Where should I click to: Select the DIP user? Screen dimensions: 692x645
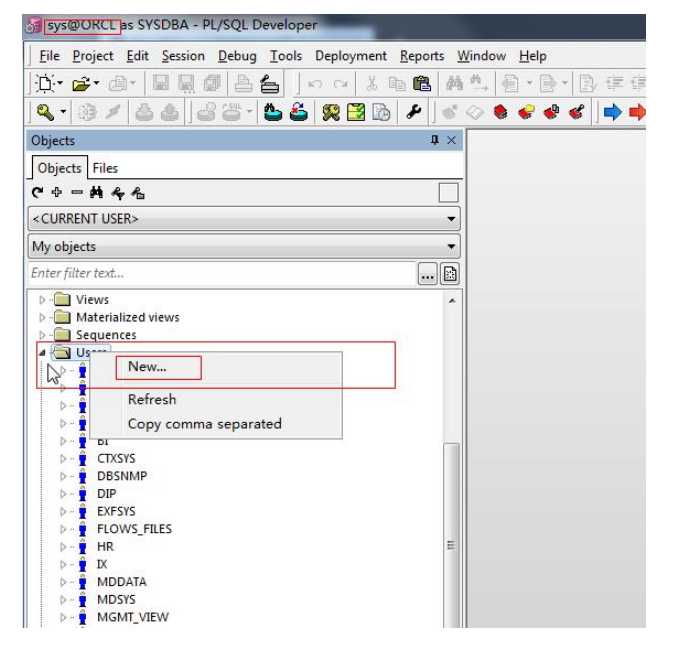[106, 494]
